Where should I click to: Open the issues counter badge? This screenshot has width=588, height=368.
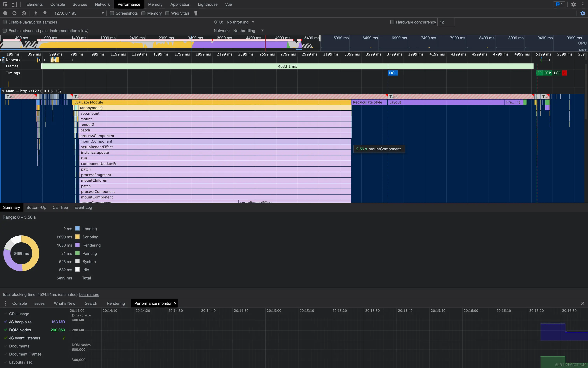click(x=559, y=4)
